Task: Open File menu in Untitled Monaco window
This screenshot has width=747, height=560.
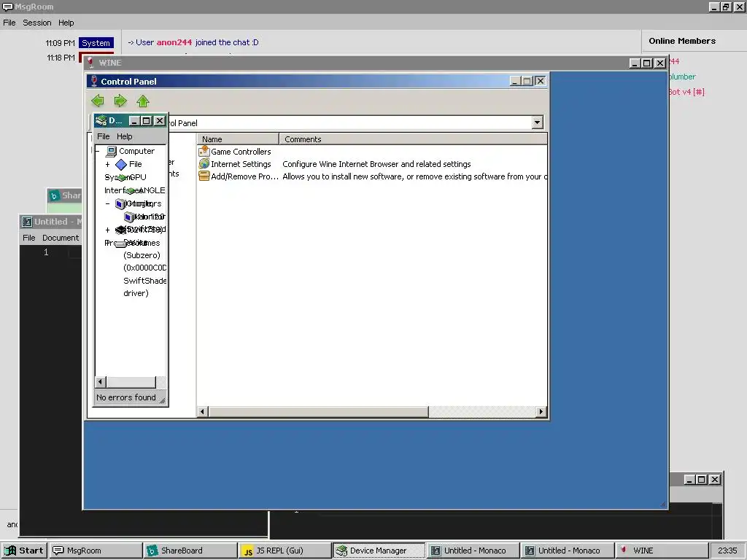Action: [x=29, y=238]
